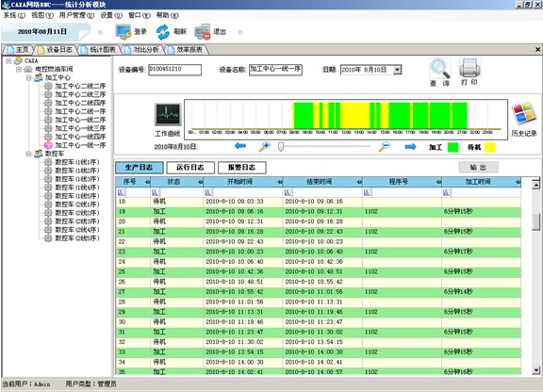Close the tab panel with the X button
The width and height of the screenshot is (543, 392).
tap(537, 50)
